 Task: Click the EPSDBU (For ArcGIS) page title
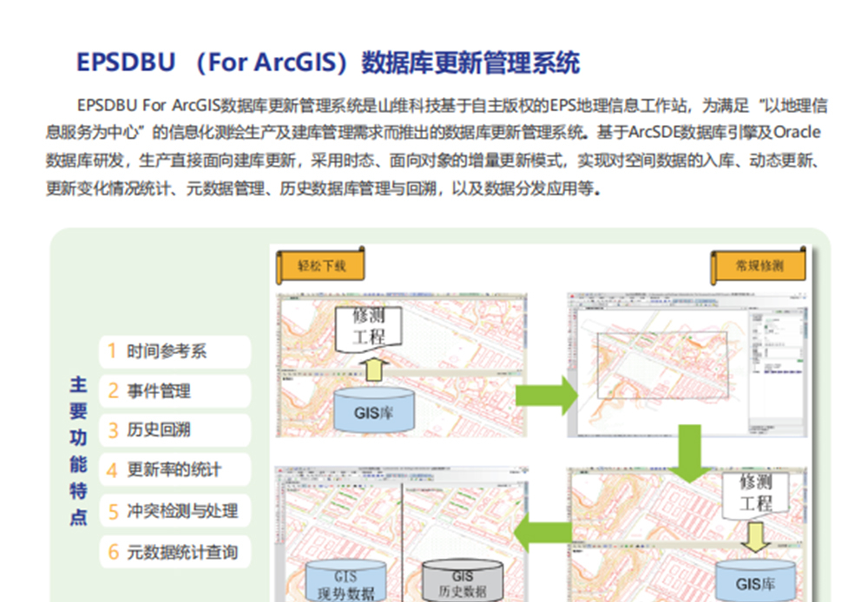pyautogui.click(x=328, y=62)
